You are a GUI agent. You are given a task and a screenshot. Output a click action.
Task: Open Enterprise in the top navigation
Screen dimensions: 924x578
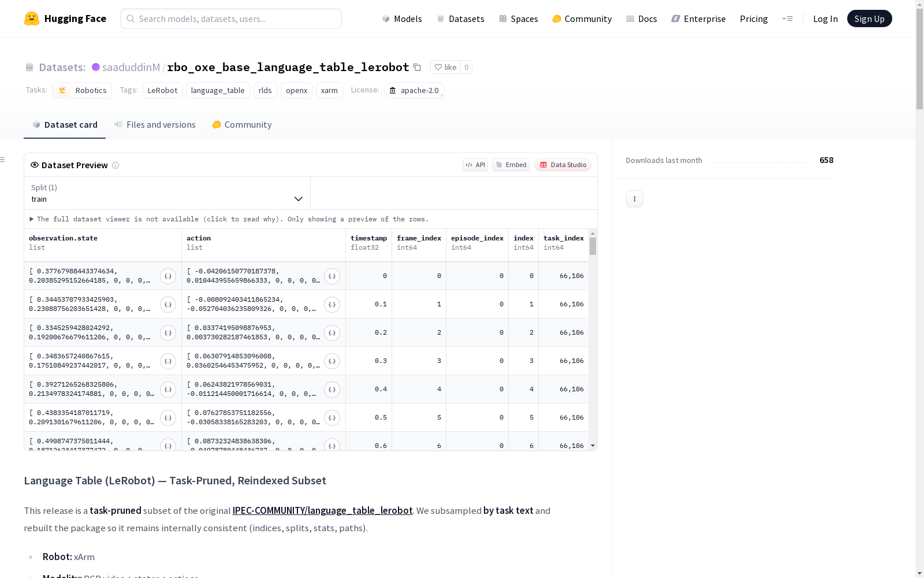tap(698, 18)
